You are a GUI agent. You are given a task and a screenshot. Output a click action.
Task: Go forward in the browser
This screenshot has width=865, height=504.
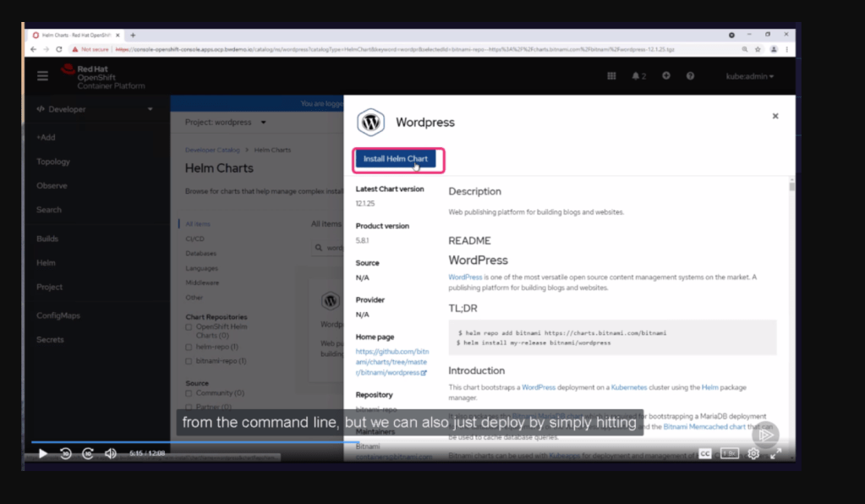[x=47, y=49]
